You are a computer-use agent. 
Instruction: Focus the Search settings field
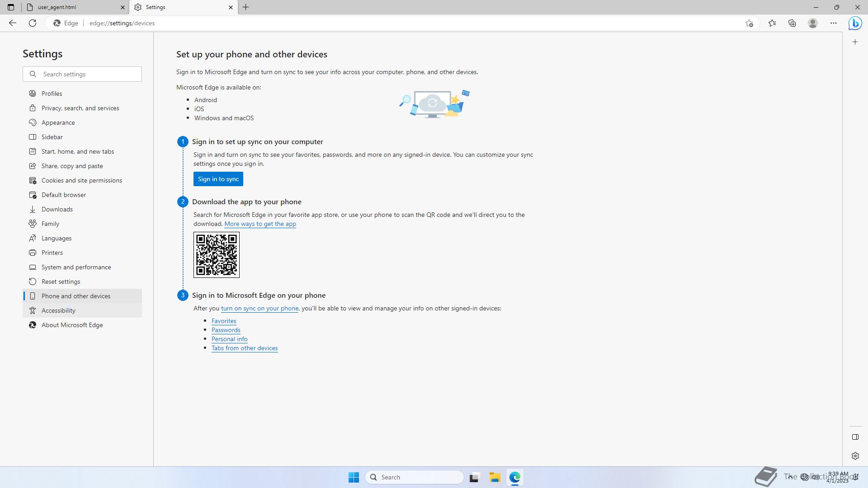82,74
